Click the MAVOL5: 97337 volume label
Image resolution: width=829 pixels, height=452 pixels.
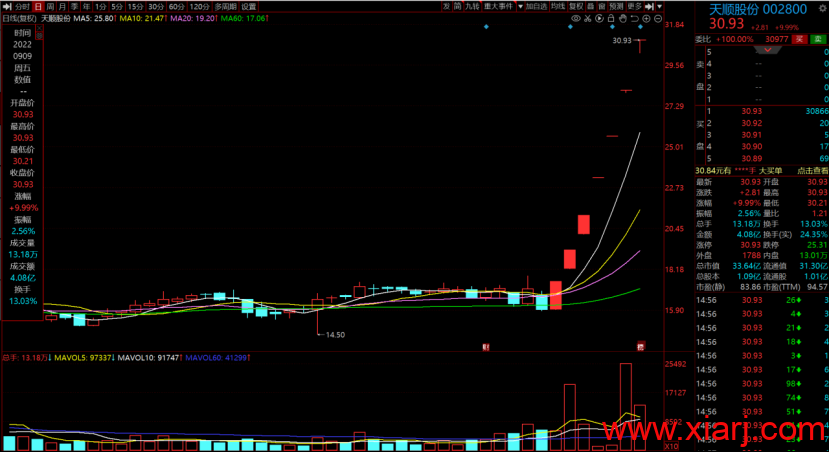(x=85, y=358)
